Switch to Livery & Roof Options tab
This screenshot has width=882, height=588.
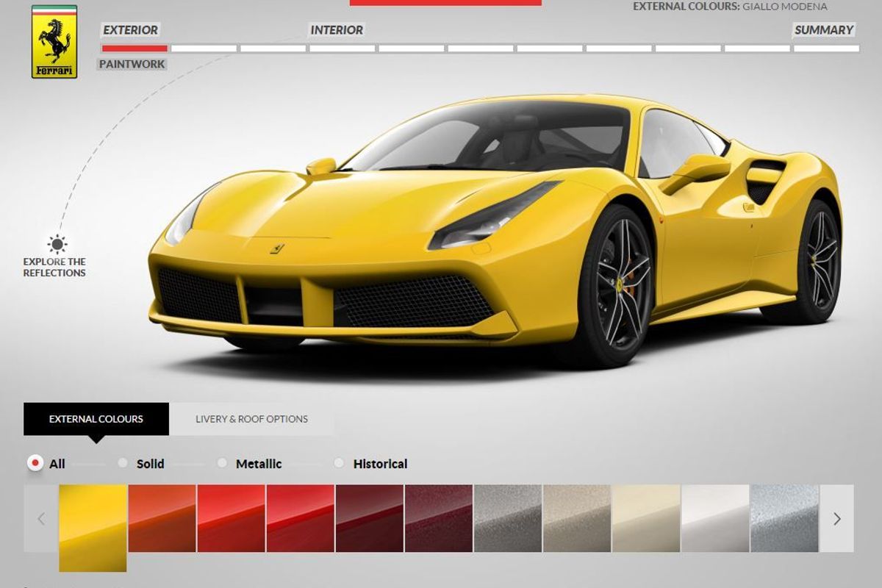pyautogui.click(x=251, y=419)
